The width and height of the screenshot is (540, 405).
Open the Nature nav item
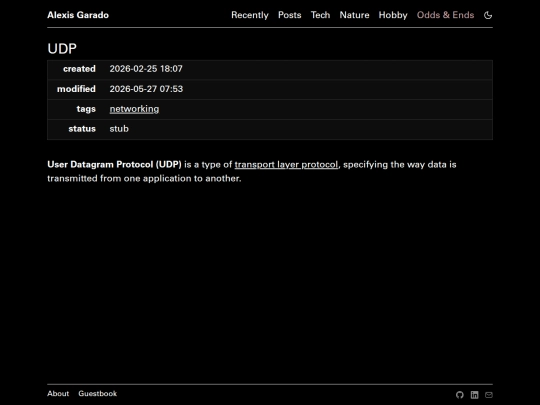(354, 15)
